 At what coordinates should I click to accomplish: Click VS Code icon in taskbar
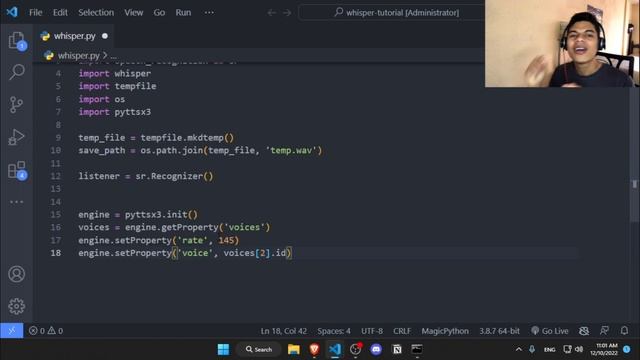tap(335, 349)
